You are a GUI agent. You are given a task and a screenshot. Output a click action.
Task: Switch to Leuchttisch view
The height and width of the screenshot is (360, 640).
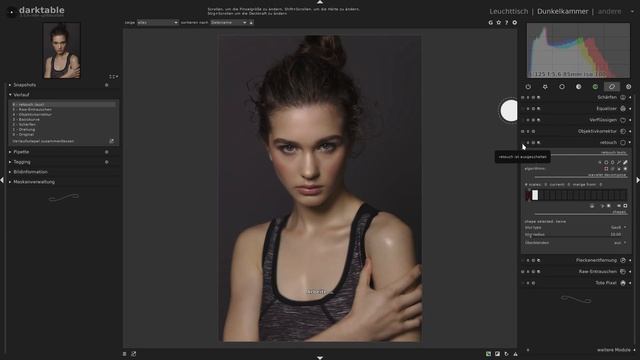coord(509,11)
